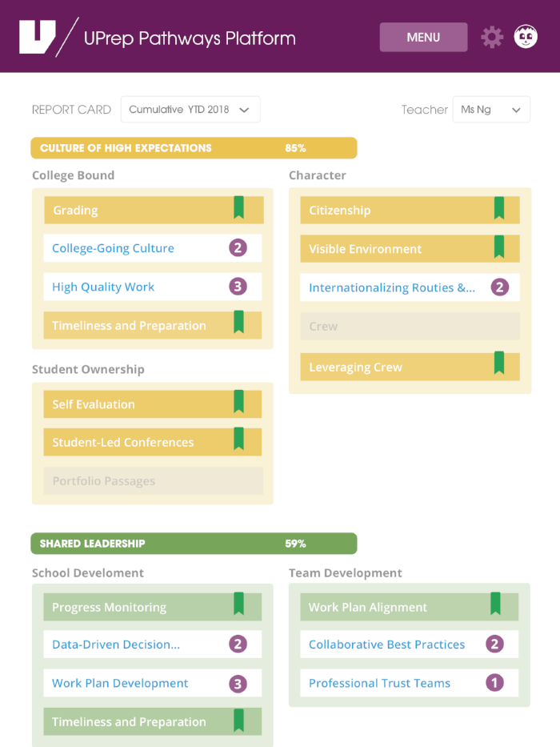Click the bookmark on Work Plan Alignment
The image size is (560, 747).
coord(496,604)
